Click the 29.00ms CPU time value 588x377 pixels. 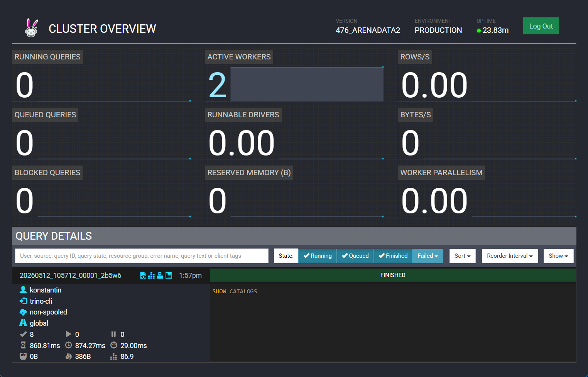click(133, 345)
